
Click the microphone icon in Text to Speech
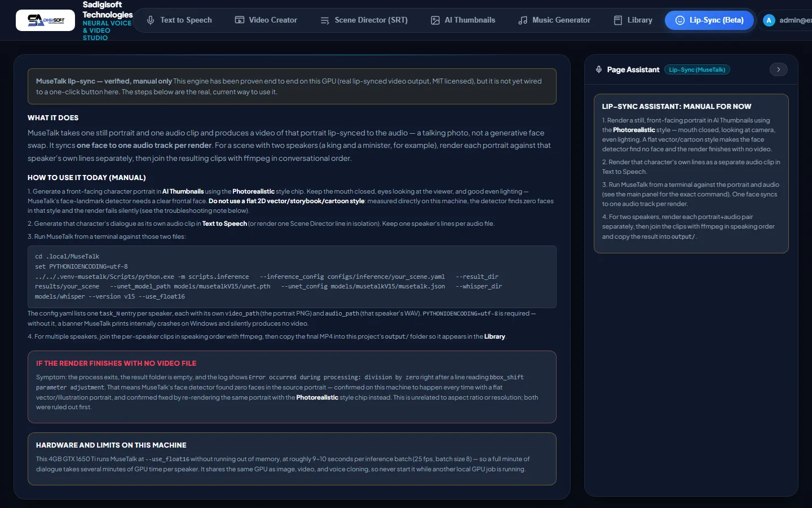(x=151, y=20)
